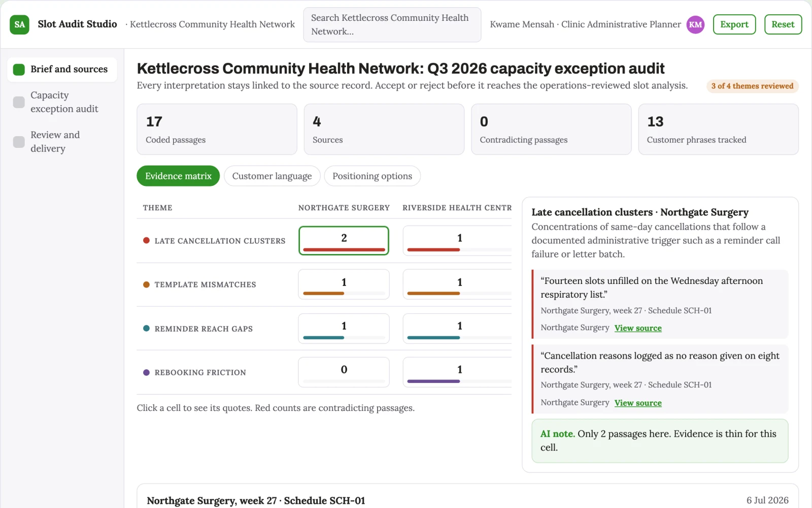Click the Export button

[734, 24]
